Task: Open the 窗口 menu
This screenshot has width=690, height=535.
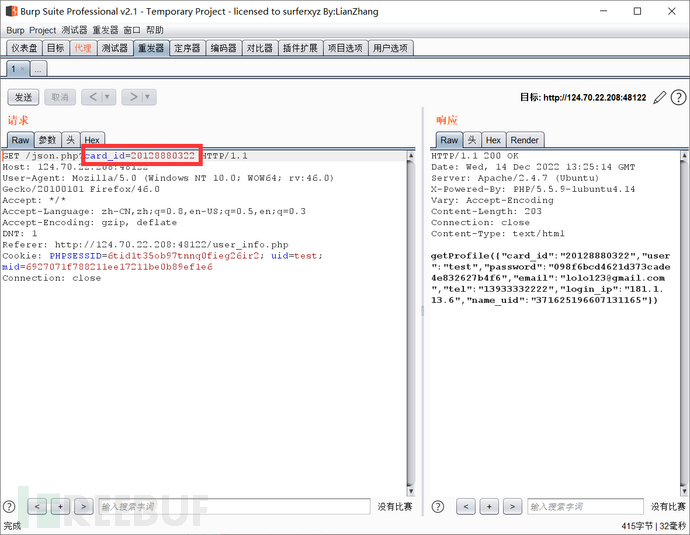Action: click(x=132, y=30)
